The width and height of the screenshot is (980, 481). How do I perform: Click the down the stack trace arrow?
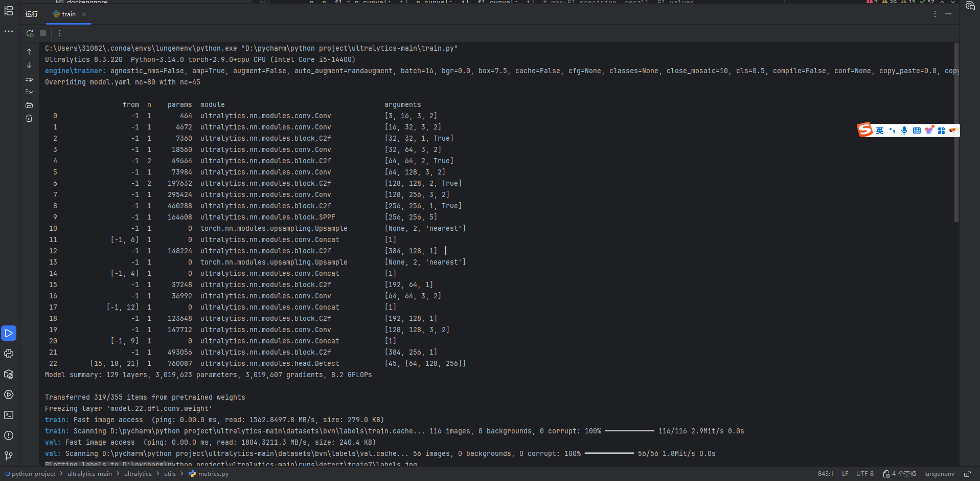(29, 65)
